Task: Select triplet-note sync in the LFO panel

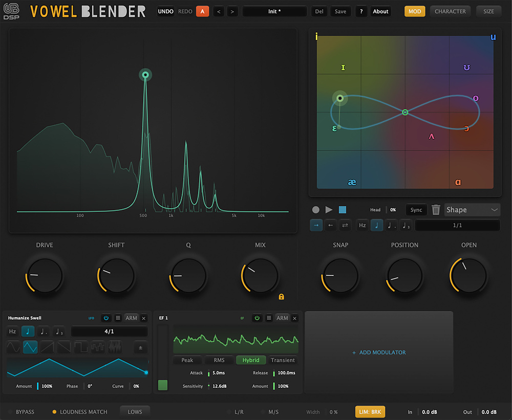Action: pyautogui.click(x=58, y=331)
